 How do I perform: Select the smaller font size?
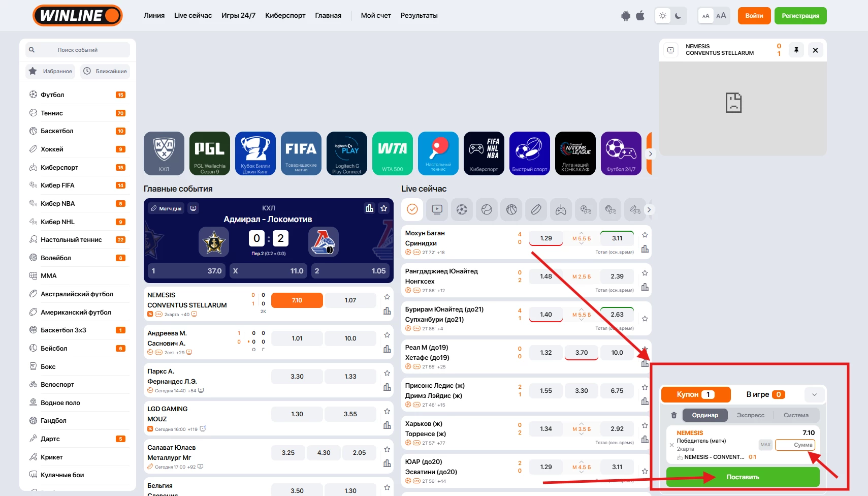(705, 16)
